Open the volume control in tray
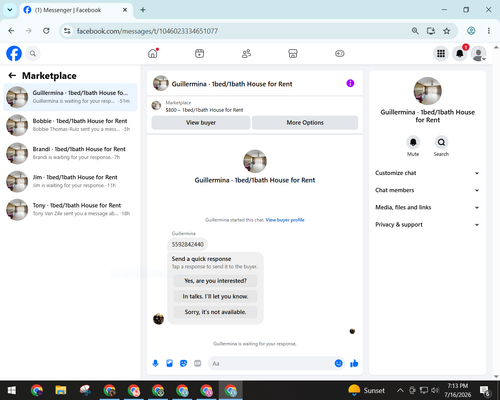500x400 pixels. pos(435,390)
